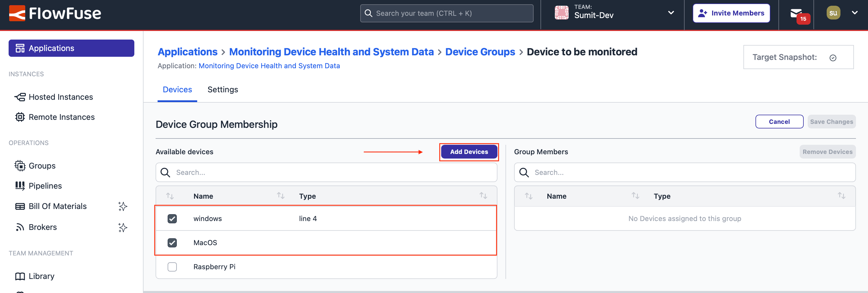Switch to the Settings tab

point(222,89)
